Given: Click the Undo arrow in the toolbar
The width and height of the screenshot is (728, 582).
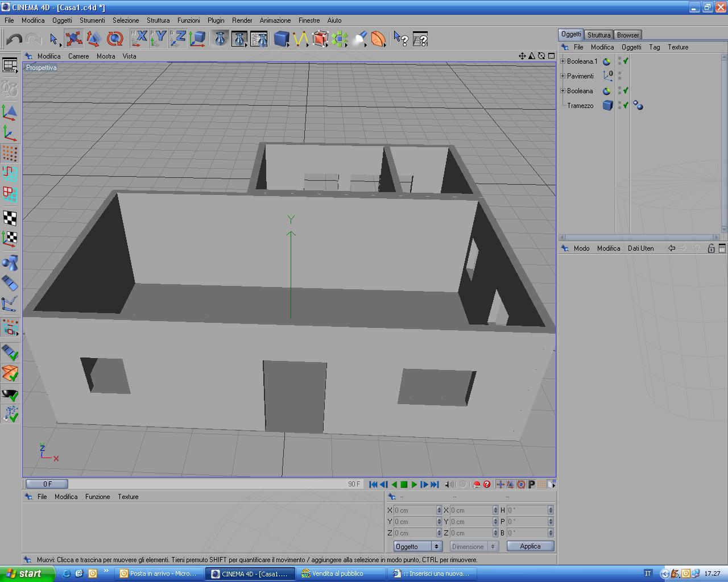Looking at the screenshot, I should (14, 39).
